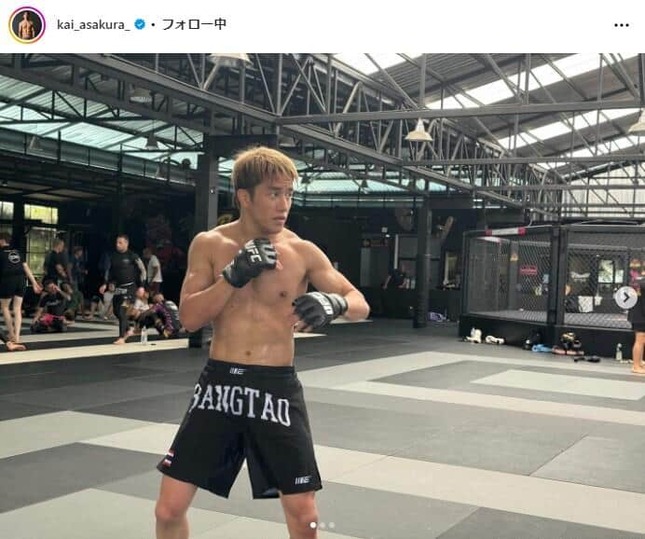
Task: Click the logo on shorts' lower hem
Action: click(x=302, y=480)
